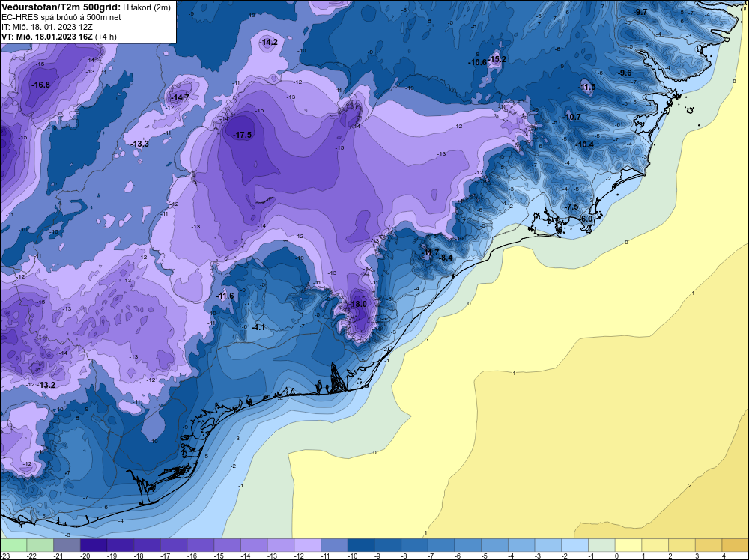Click the darkest purple swatch between -20 and -19
This screenshot has height=560, width=749.
[94, 545]
